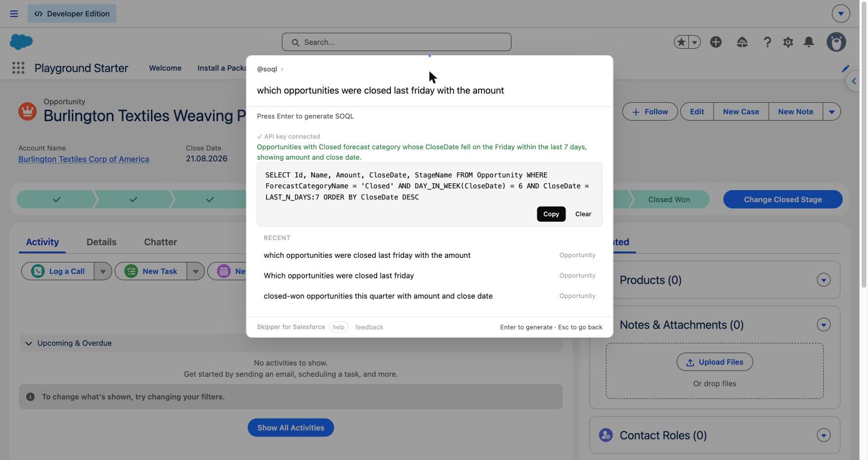This screenshot has height=460, width=868.
Task: Click the @soql command breadcrumb
Action: (267, 69)
